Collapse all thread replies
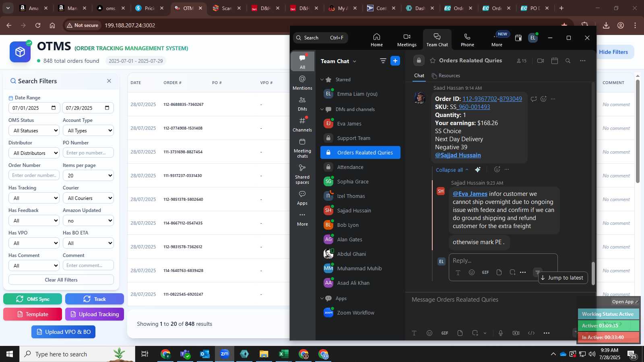Screen dimensions: 644x362 click(x=452, y=170)
